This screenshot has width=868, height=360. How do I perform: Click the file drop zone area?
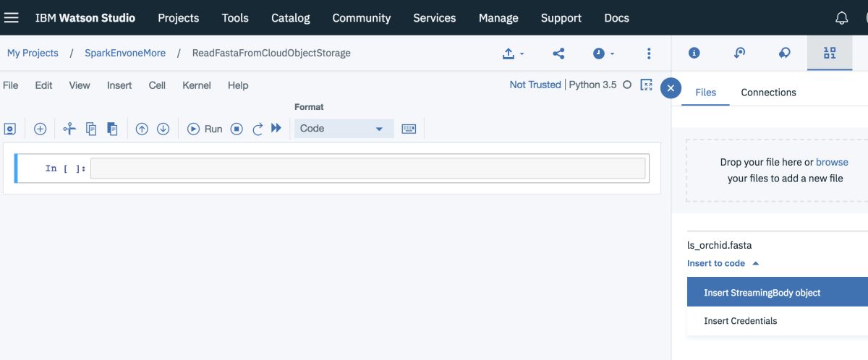pyautogui.click(x=777, y=170)
